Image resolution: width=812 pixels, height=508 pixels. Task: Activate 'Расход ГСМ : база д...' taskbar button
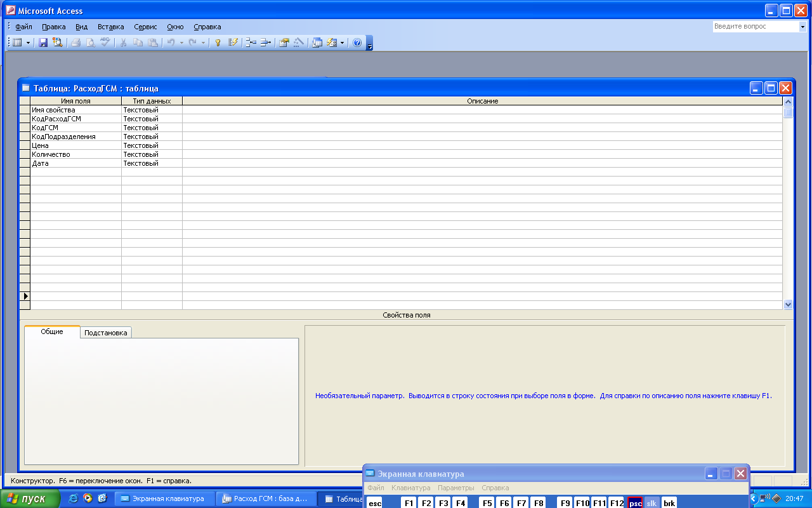[266, 498]
